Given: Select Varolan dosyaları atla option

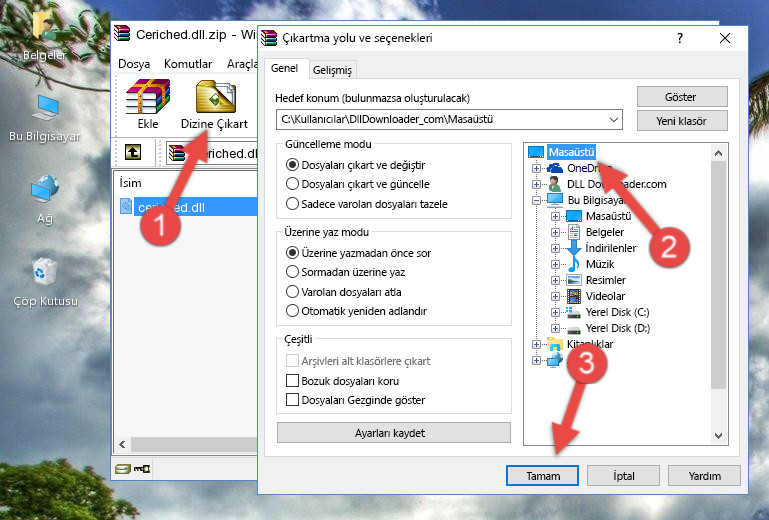Looking at the screenshot, I should pyautogui.click(x=343, y=292).
